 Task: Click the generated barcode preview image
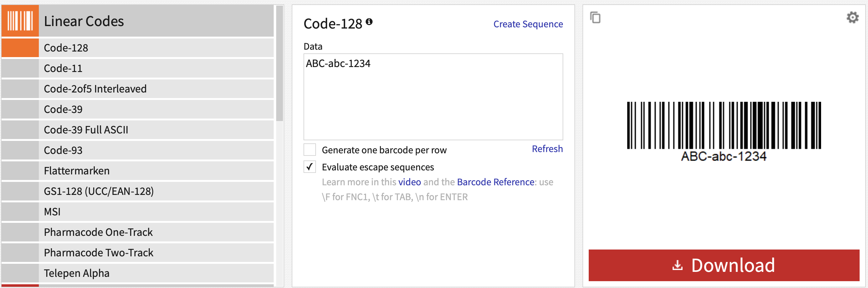click(724, 132)
